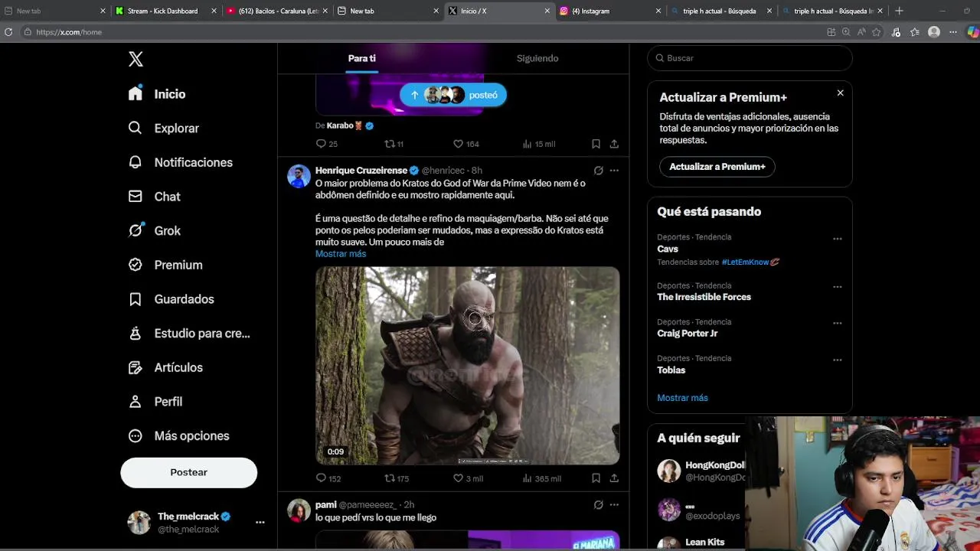Screen dimensions: 980x551
Task: Open options for Tobias trend
Action: [x=838, y=360]
